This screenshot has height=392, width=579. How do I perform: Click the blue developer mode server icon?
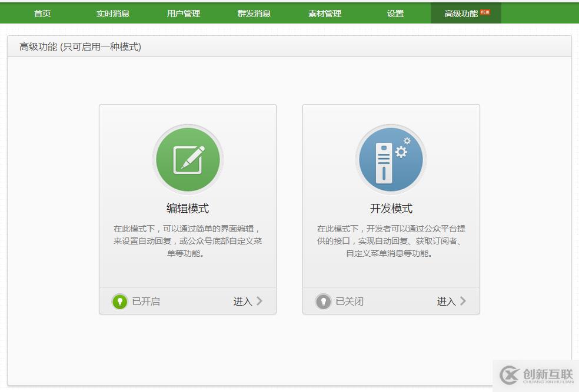pos(391,159)
